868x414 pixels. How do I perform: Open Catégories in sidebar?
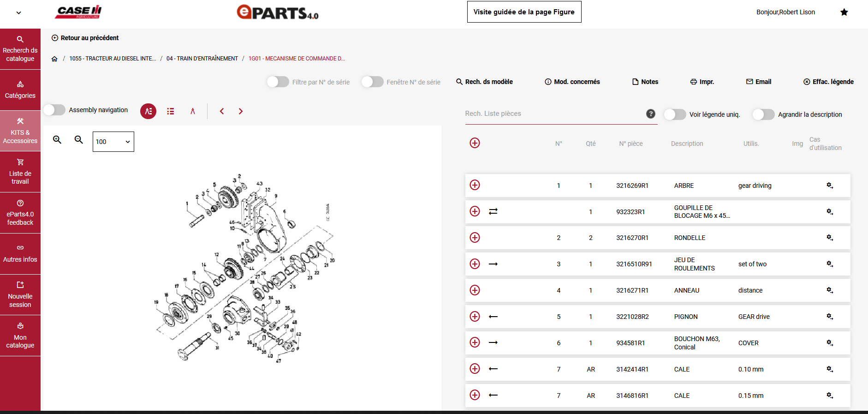coord(20,90)
